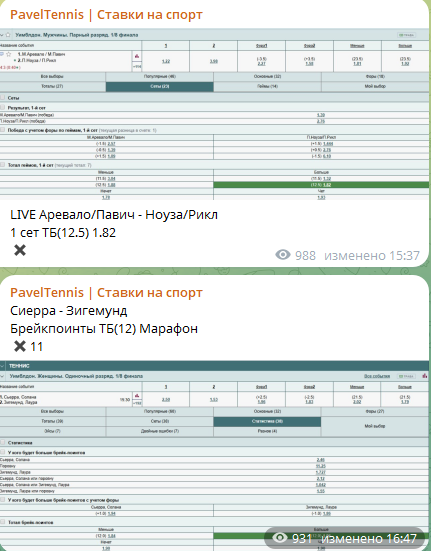Open the Популярные (98) tab
The image size is (431, 551).
(x=159, y=411)
